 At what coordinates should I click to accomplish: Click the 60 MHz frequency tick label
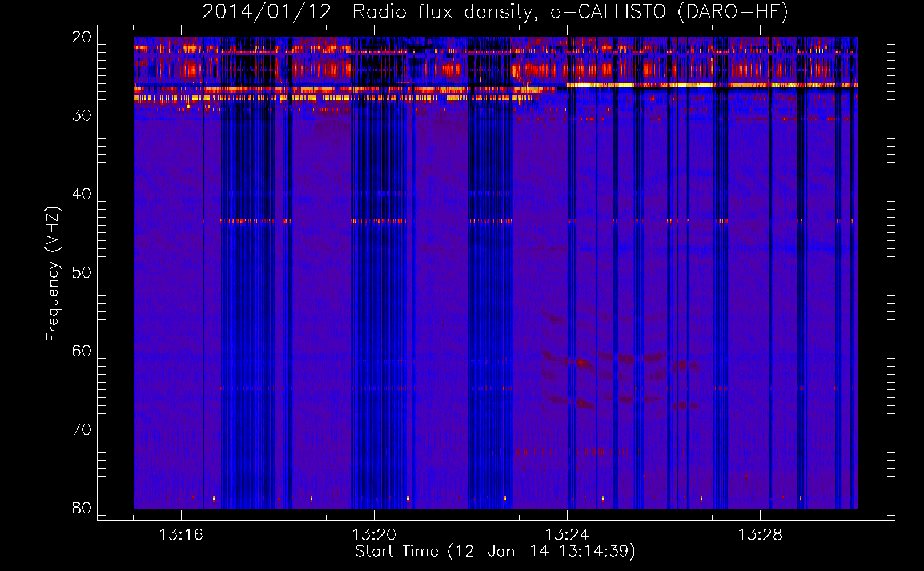(82, 351)
